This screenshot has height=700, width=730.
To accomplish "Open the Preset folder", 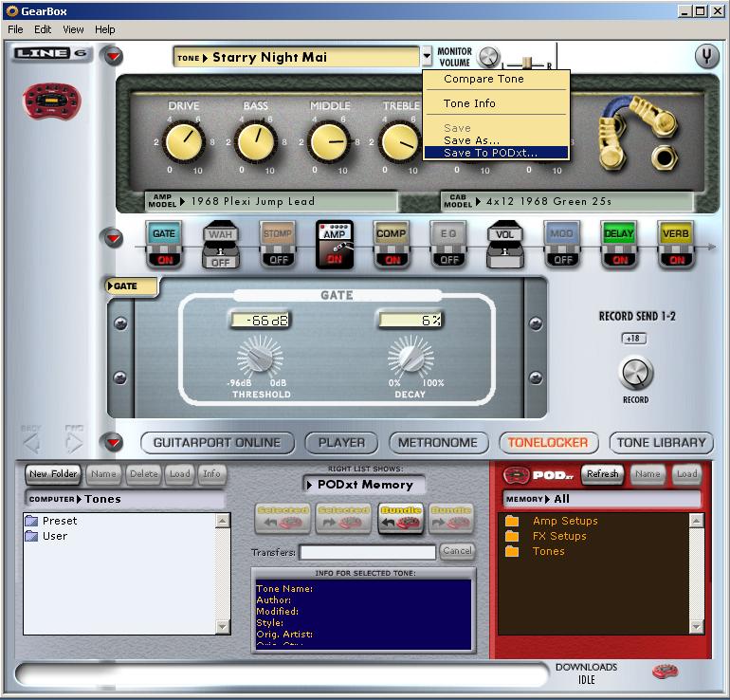I will click(51, 521).
